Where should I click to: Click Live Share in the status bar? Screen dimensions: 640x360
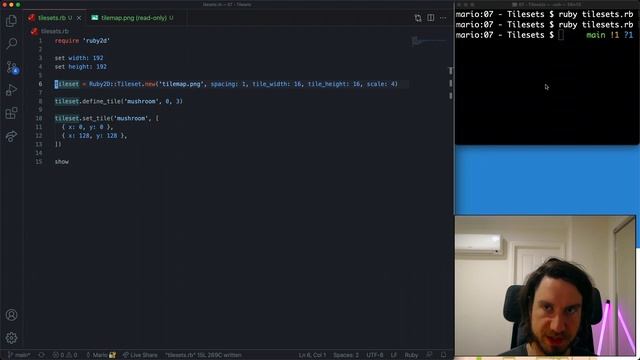point(140,355)
